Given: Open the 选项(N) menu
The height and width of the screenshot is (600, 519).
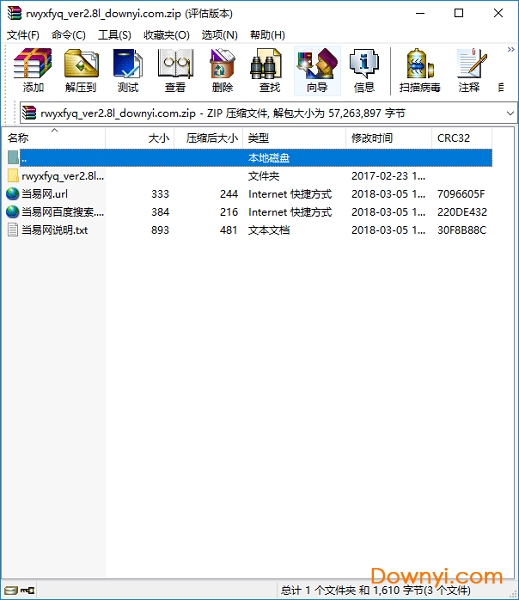Looking at the screenshot, I should tap(219, 35).
